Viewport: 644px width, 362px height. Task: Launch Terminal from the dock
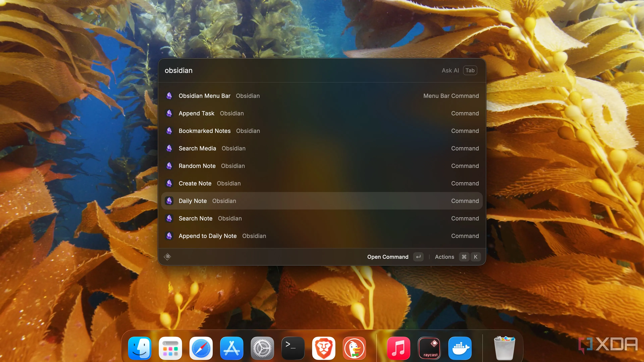coord(293,348)
